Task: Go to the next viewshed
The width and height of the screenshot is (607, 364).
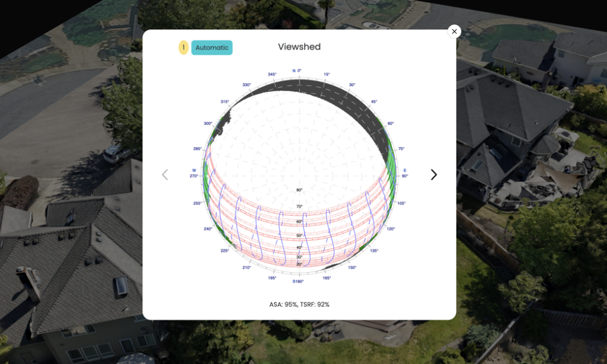Action: (433, 174)
